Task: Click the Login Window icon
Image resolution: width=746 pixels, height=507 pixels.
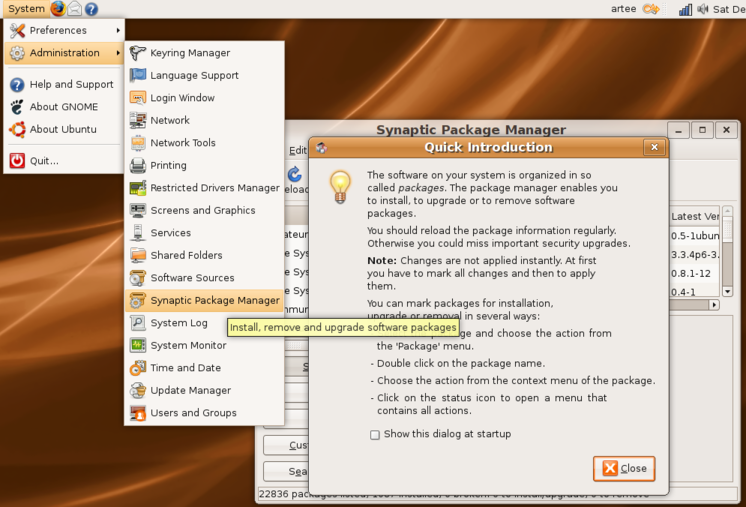Action: [x=137, y=98]
